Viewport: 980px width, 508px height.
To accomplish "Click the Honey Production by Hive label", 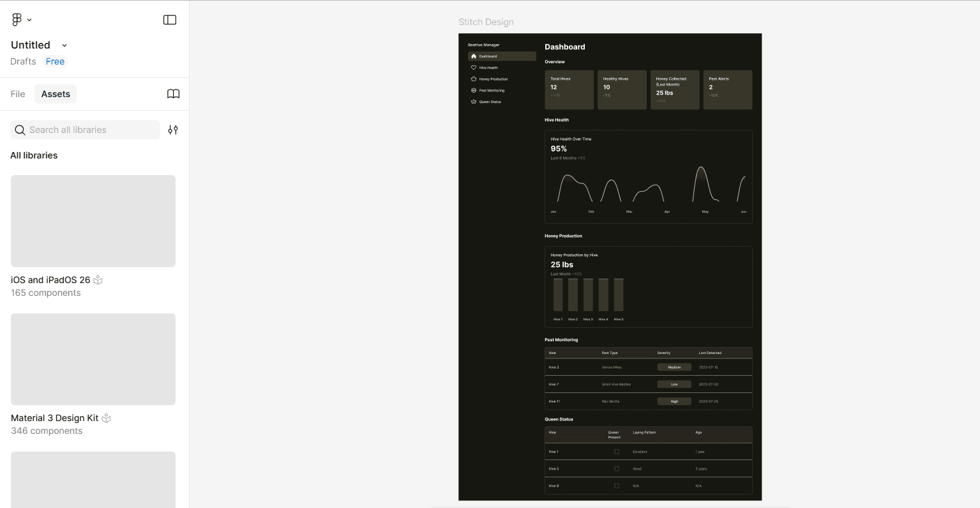I will click(x=574, y=255).
